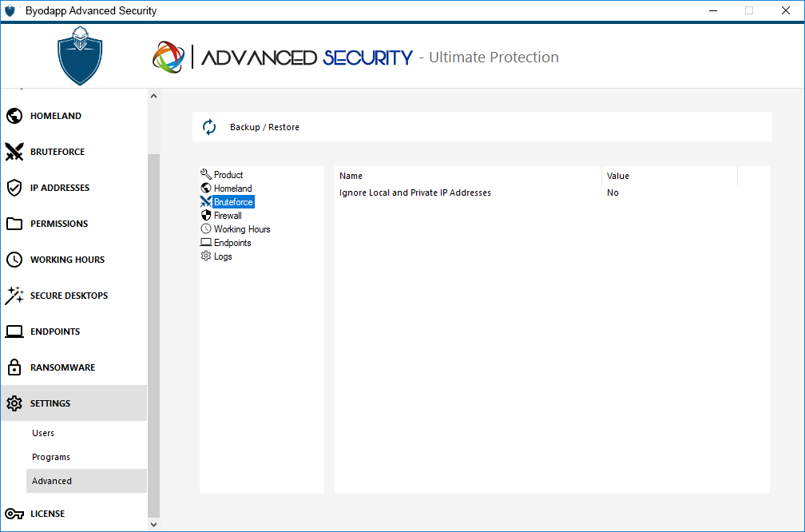Select Product in the settings tree

pyautogui.click(x=228, y=175)
